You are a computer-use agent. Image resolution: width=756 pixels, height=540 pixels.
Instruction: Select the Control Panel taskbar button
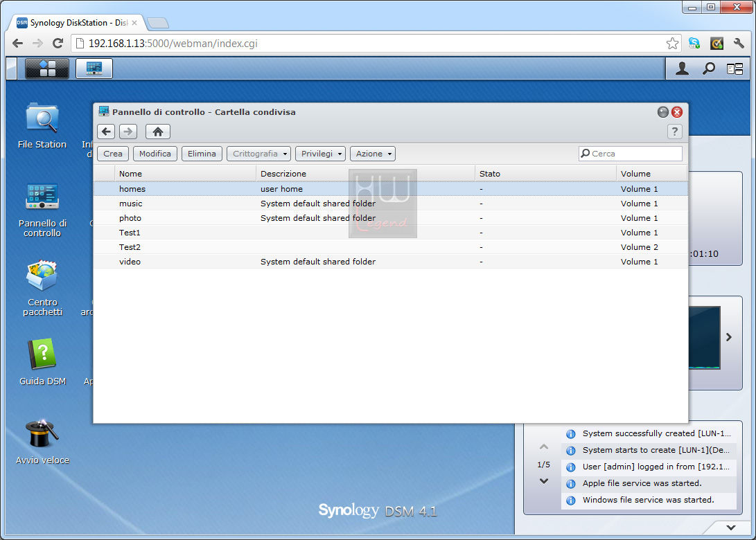(94, 69)
